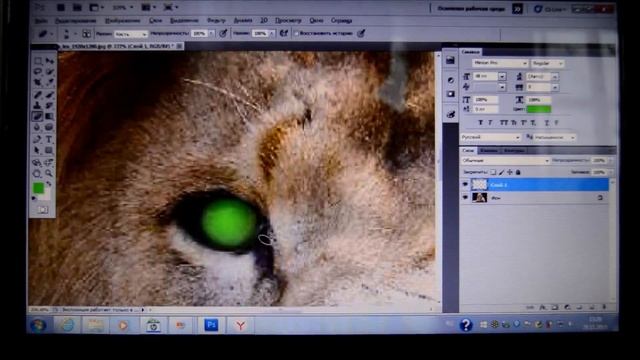640x360 pixels.
Task: Open the 'Окно' menu
Action: pyautogui.click(x=316, y=20)
